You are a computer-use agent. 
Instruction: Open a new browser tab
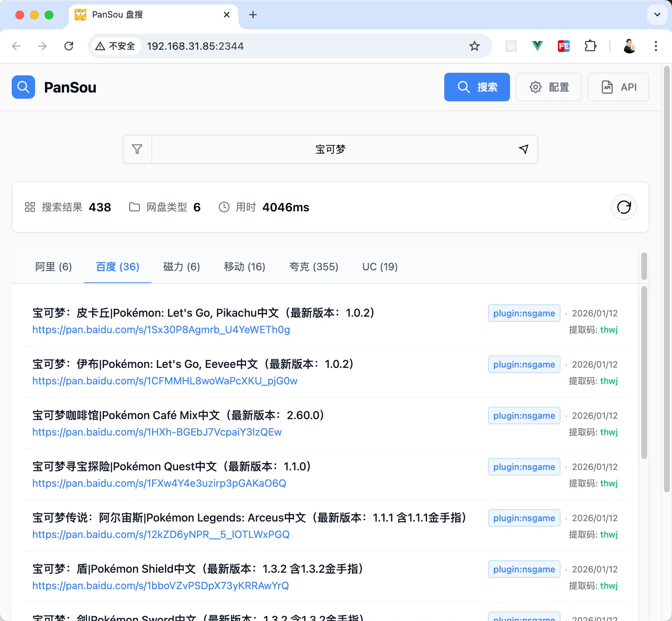(x=253, y=15)
